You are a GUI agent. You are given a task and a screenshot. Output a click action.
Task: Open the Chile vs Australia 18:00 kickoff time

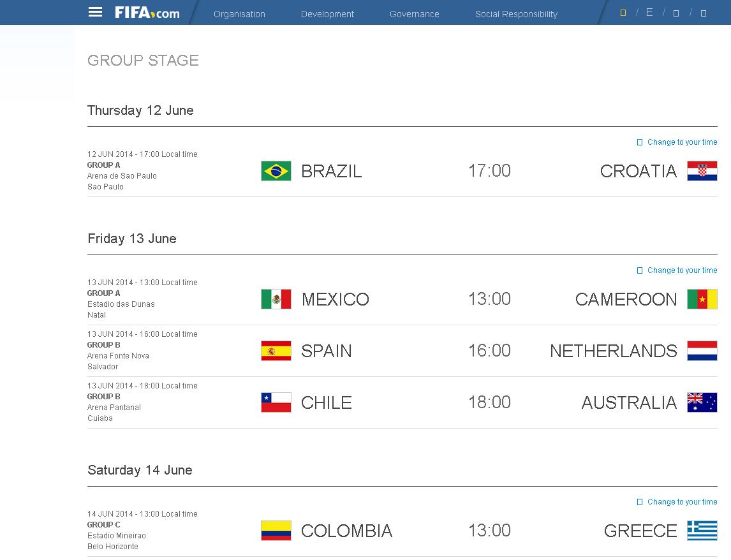coord(489,402)
